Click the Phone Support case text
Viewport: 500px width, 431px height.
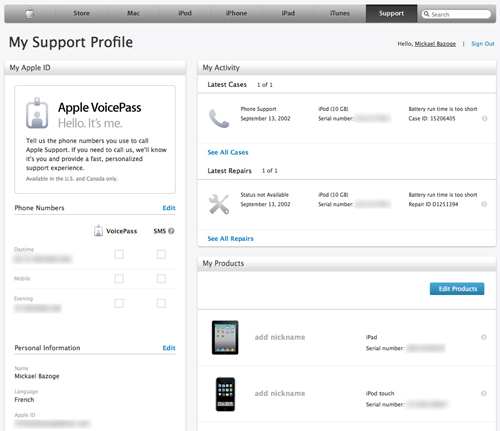tap(258, 109)
